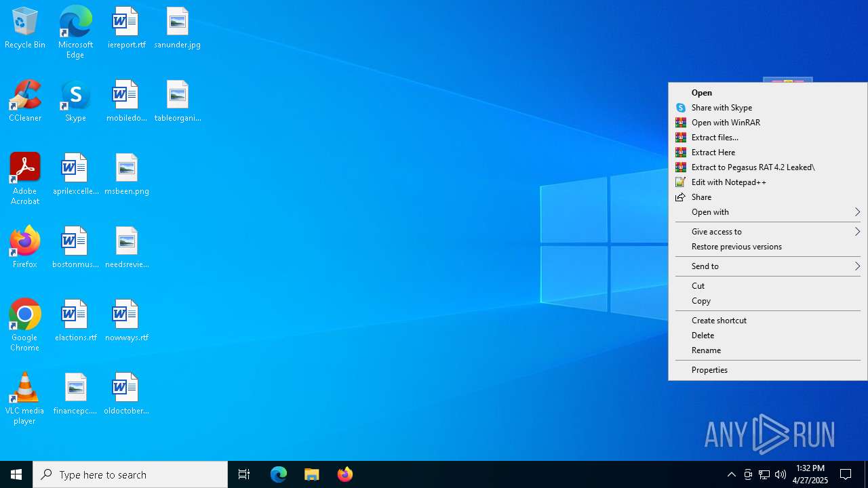Select Create shortcut

tap(768, 321)
